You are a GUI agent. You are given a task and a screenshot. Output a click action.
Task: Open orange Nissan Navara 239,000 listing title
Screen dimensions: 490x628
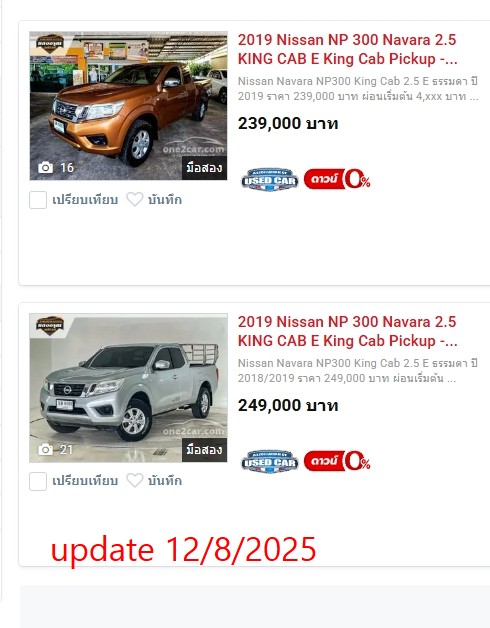(347, 49)
